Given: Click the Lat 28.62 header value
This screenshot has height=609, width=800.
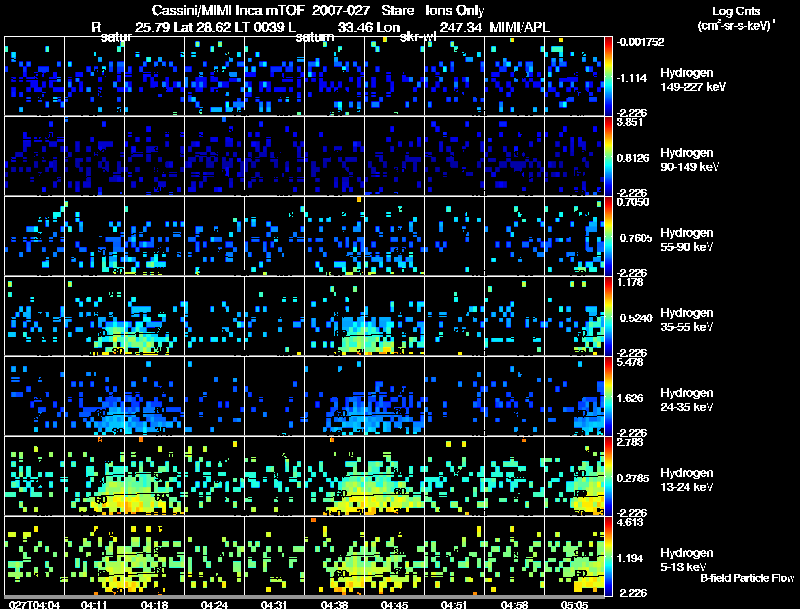Looking at the screenshot, I should [203, 28].
